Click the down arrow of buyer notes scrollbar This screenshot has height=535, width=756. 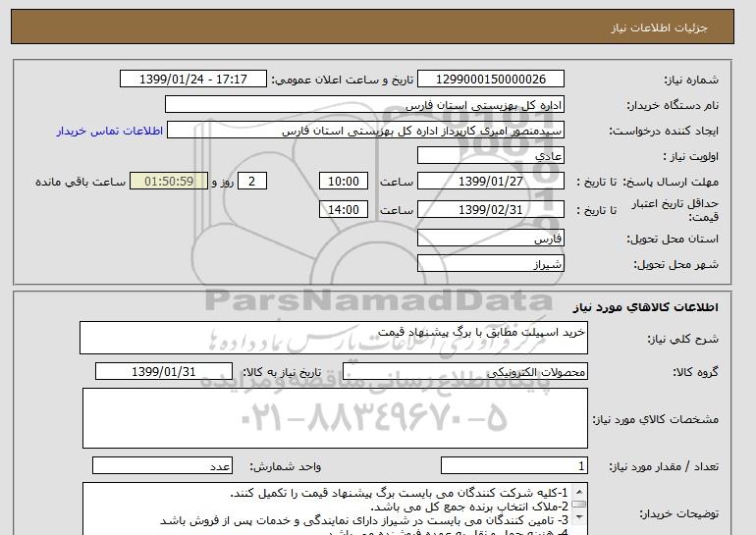[579, 517]
